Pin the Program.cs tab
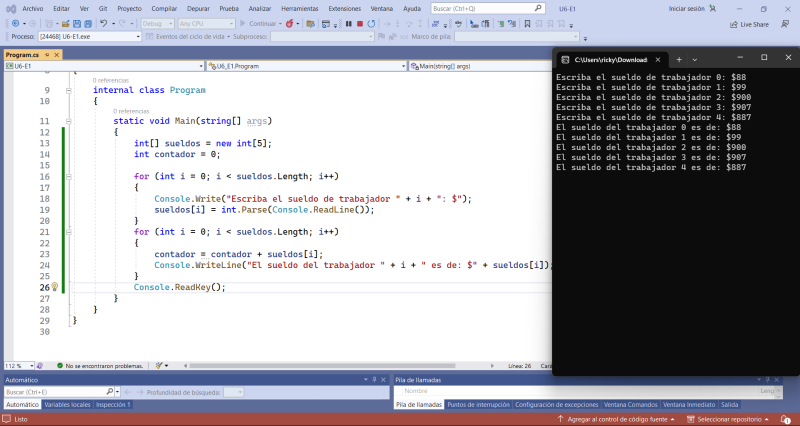 point(46,54)
